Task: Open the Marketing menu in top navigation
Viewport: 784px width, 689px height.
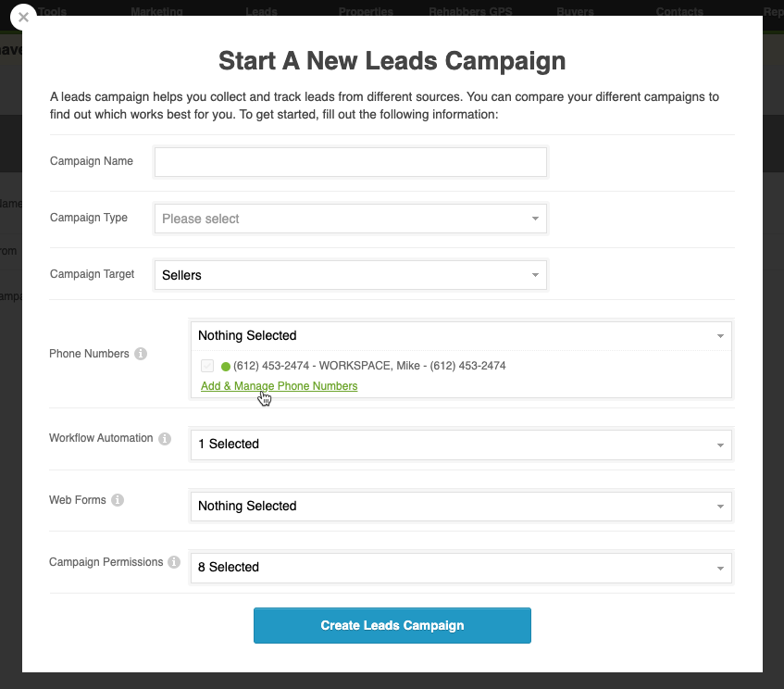Action: [156, 11]
